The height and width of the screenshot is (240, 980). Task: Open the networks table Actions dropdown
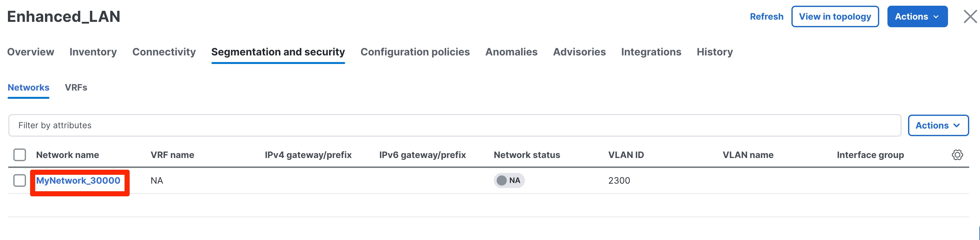[938, 125]
